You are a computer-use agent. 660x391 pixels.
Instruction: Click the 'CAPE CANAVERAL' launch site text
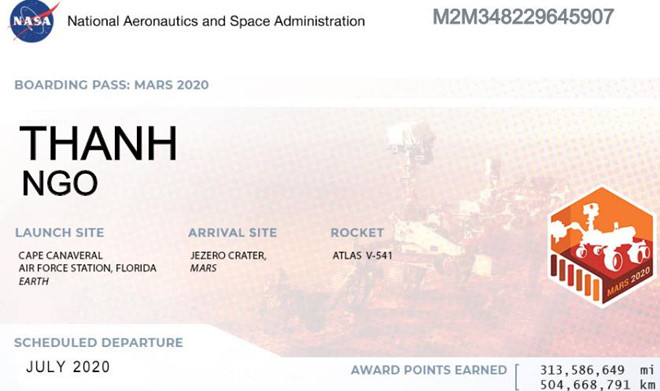pyautogui.click(x=61, y=255)
